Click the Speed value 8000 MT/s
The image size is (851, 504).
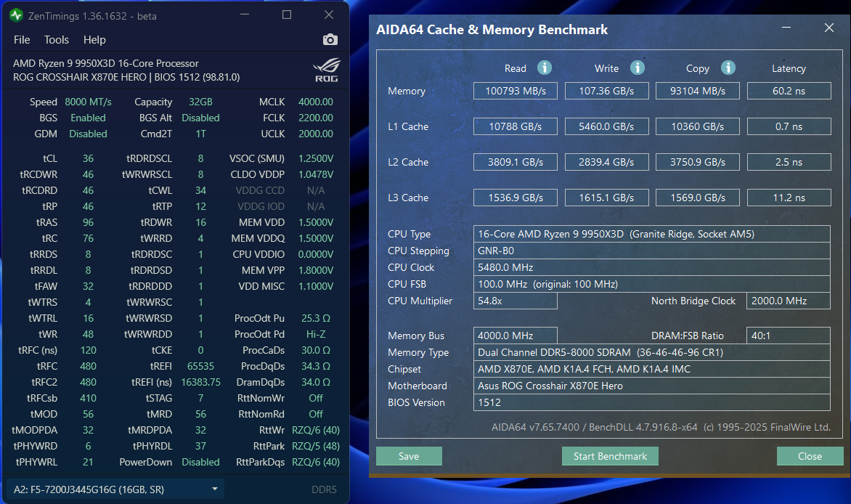pyautogui.click(x=88, y=102)
